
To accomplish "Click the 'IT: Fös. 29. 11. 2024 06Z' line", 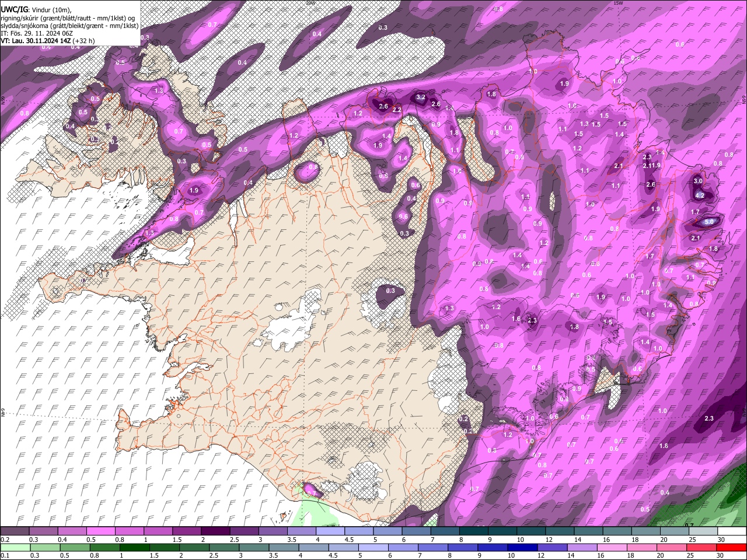I will pos(37,33).
